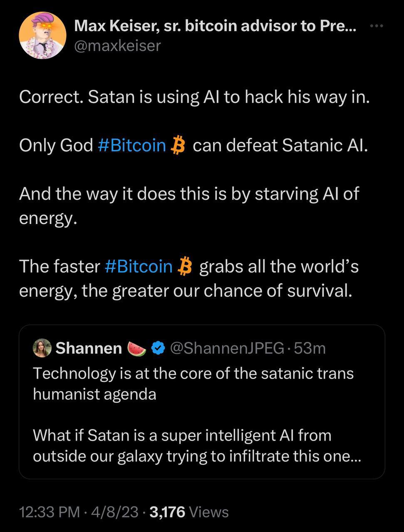Click Max Keiser's profile avatar
Viewport: 404px width, 532px height.
[x=42, y=35]
